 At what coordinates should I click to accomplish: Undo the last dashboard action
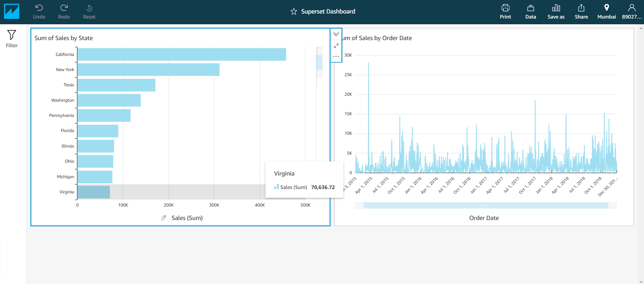tap(39, 11)
